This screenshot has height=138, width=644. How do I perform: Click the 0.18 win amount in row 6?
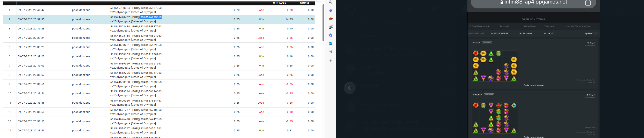click(290, 56)
